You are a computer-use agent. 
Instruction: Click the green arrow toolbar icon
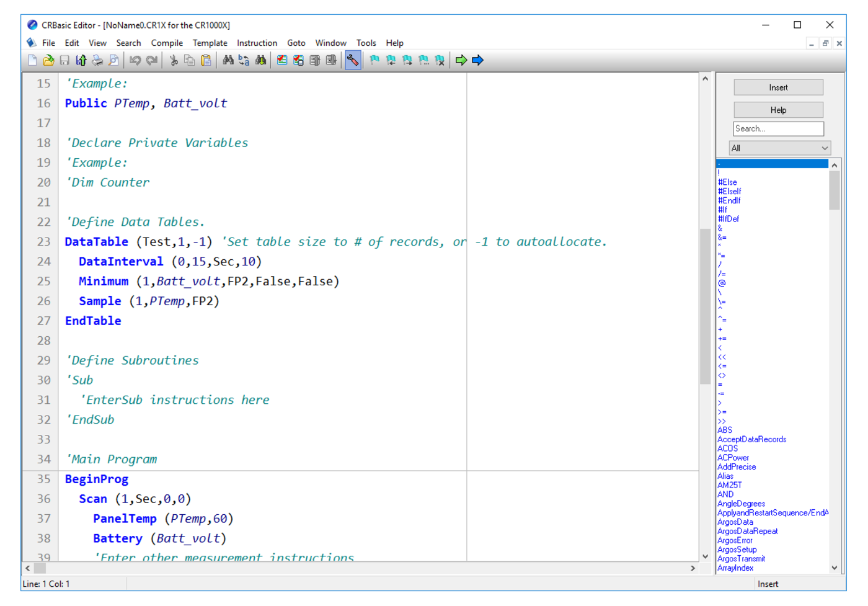(x=461, y=60)
